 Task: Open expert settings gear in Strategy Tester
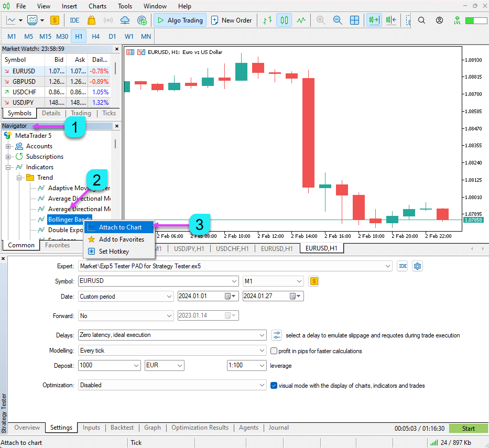(417, 266)
